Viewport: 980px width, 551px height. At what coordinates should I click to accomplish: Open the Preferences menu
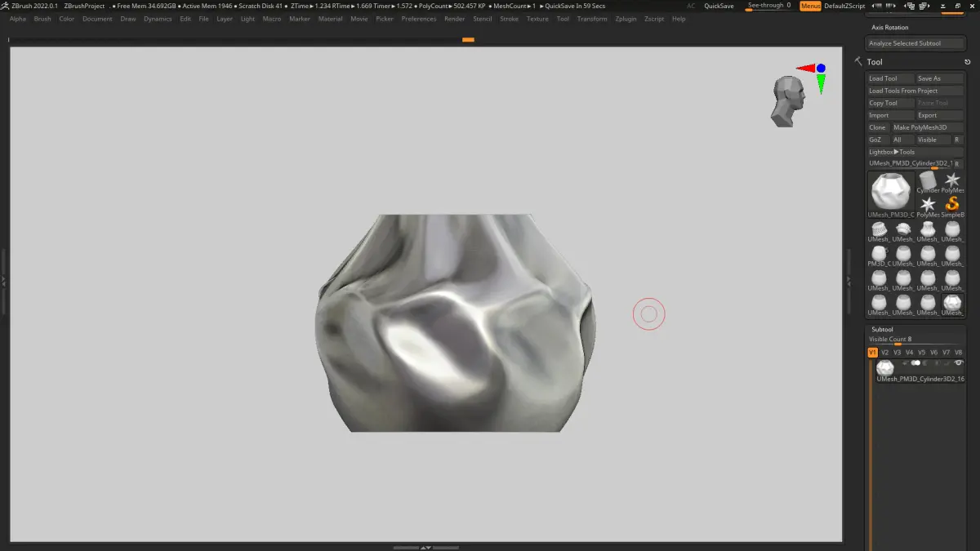click(x=419, y=19)
